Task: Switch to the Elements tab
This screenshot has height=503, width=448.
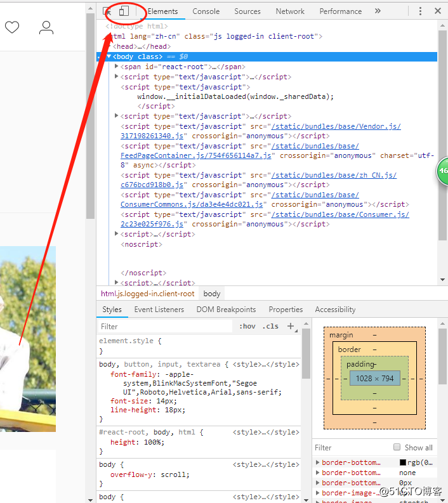Action: (162, 11)
